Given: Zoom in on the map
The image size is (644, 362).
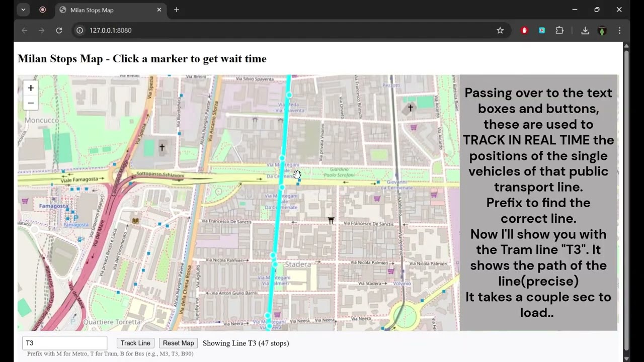Looking at the screenshot, I should tap(31, 88).
